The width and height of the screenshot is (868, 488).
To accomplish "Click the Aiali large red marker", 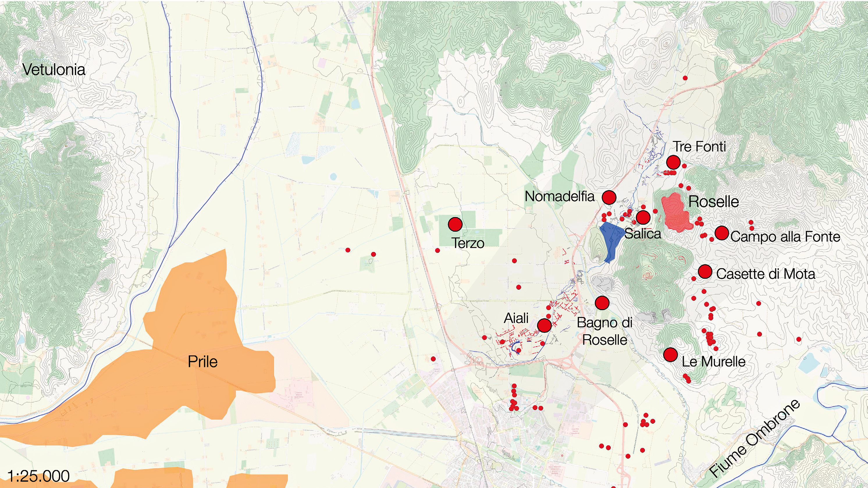I will pos(544,325).
